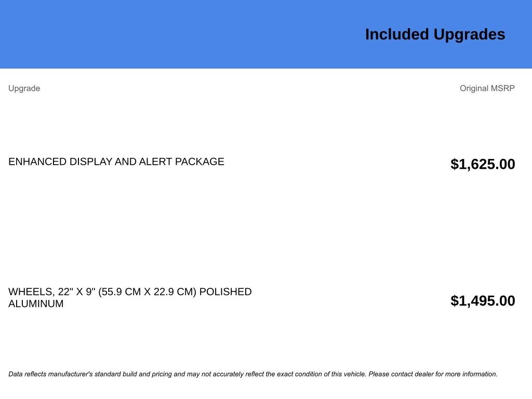Screen dimensions: 532x399
Task: Click "Please contact dealer for more information" sentence
Action: tap(433, 374)
